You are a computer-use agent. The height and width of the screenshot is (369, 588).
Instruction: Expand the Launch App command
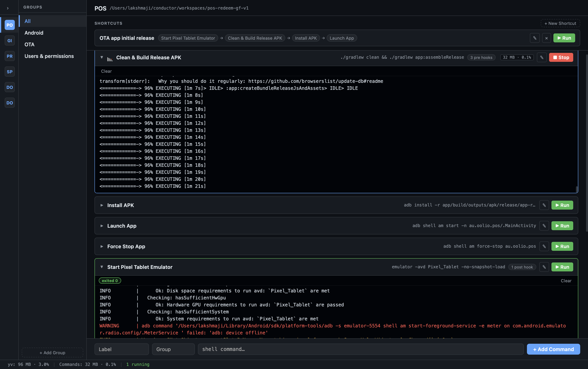tap(102, 226)
